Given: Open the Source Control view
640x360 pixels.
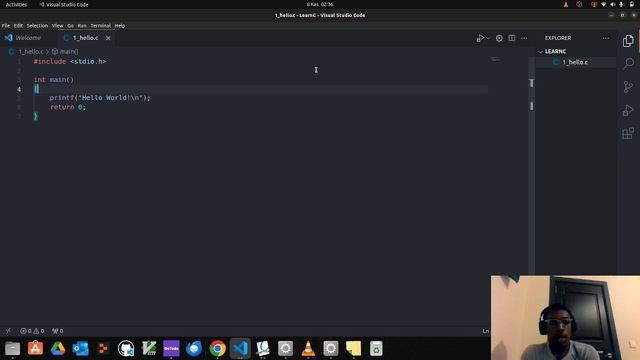Looking at the screenshot, I should point(628,87).
